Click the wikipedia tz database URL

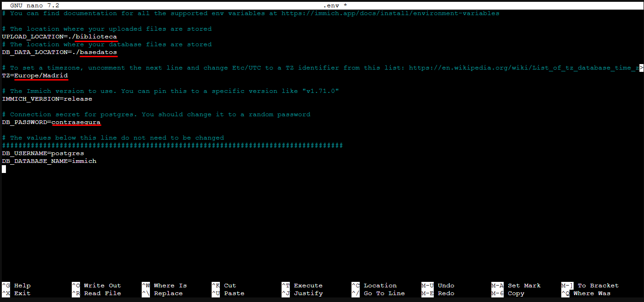(x=524, y=68)
